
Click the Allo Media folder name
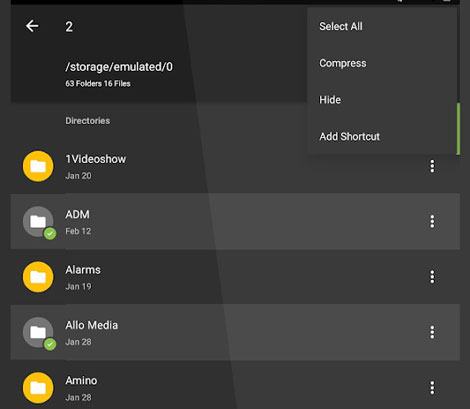91,325
